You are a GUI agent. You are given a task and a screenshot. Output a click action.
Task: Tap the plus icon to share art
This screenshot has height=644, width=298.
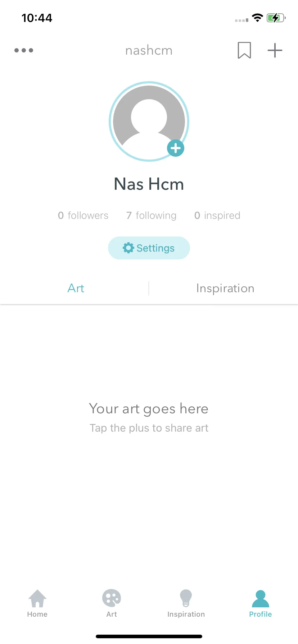coord(275,50)
